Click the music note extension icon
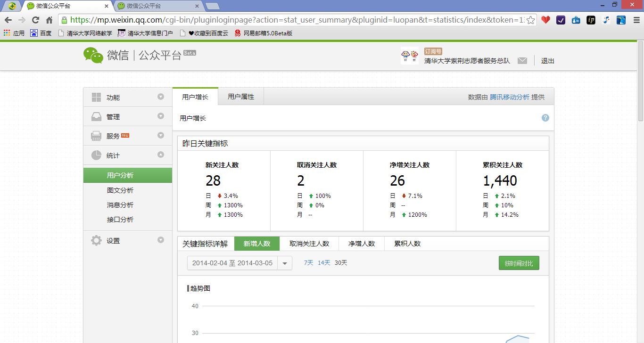 pos(606,21)
